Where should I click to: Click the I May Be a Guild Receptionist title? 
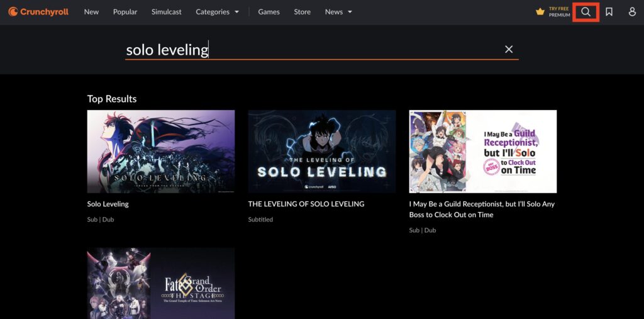(x=482, y=210)
